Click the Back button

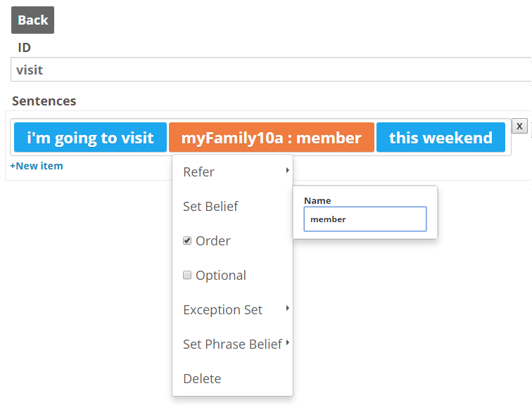click(x=32, y=20)
